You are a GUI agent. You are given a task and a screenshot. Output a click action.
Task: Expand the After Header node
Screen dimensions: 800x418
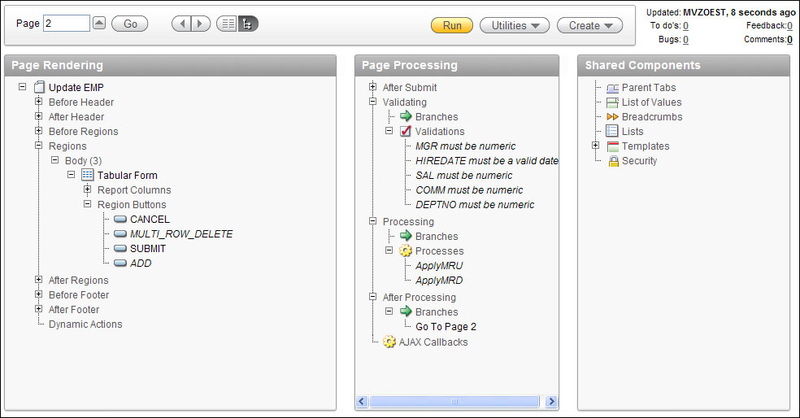(x=38, y=116)
